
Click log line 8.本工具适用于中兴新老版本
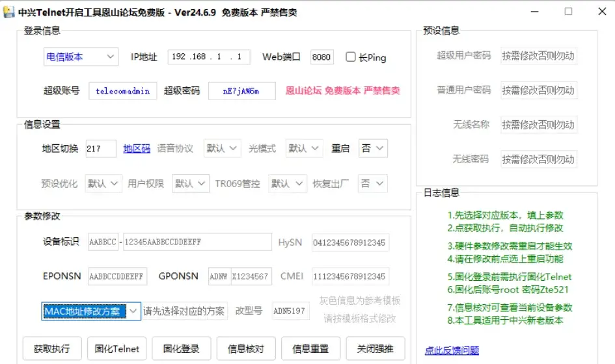[x=505, y=320]
